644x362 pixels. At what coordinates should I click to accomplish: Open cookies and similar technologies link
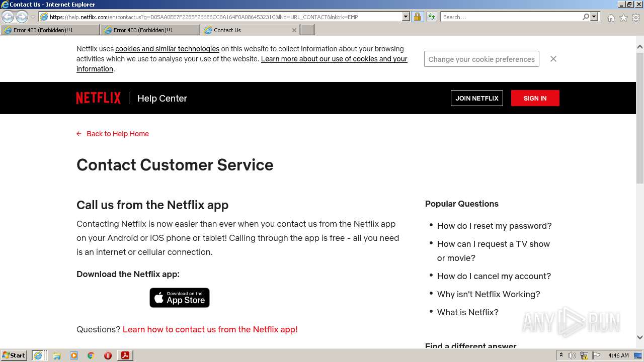(x=167, y=49)
